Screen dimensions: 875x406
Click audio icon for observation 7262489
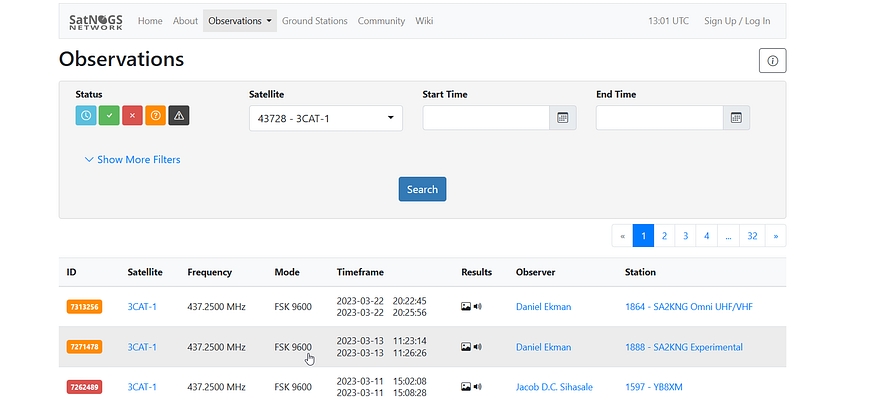pos(477,387)
